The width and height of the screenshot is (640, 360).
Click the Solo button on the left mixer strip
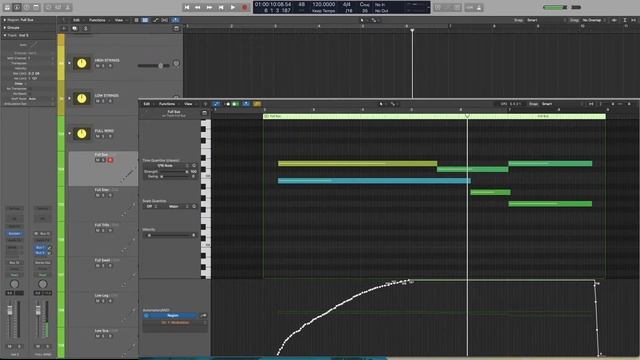(19, 346)
